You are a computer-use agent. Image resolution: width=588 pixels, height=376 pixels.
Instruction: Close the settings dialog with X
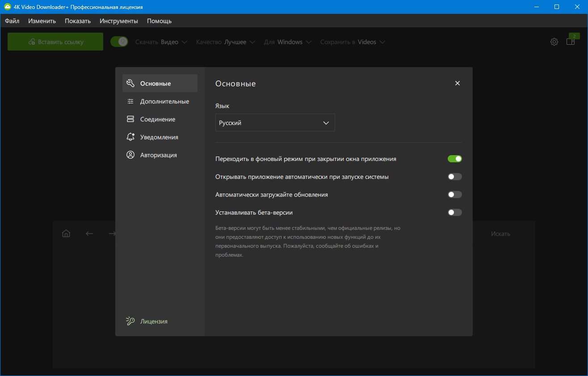[x=457, y=83]
